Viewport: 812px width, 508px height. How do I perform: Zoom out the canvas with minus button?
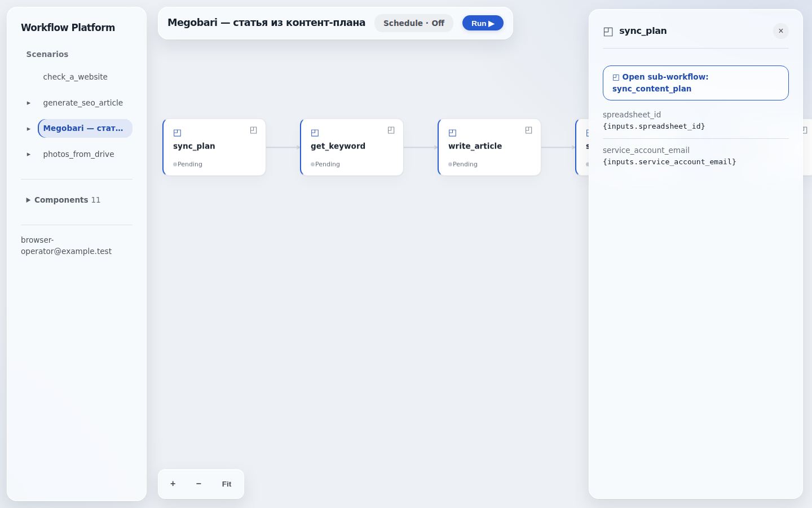point(198,484)
